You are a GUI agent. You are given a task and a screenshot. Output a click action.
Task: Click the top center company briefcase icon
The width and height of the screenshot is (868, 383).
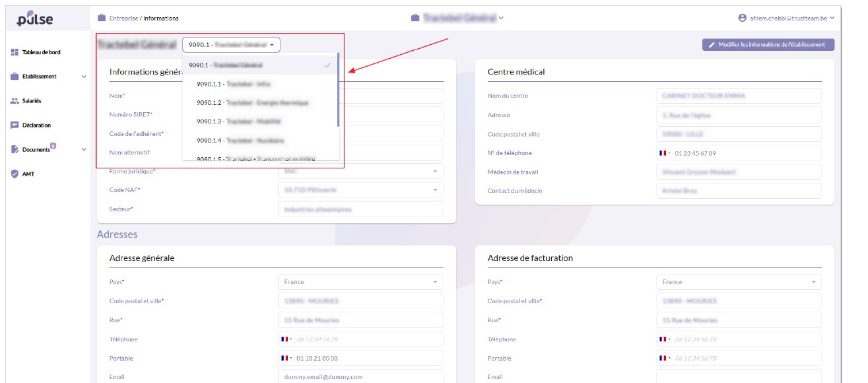tap(415, 18)
